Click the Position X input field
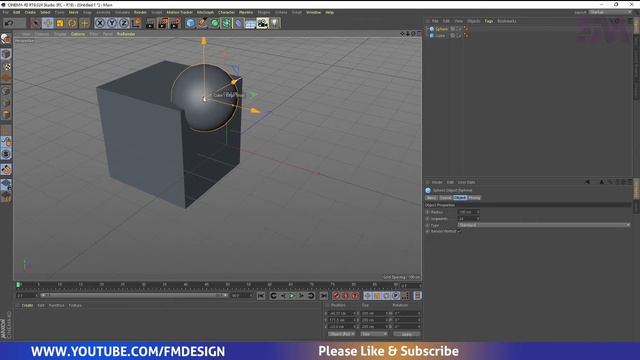The width and height of the screenshot is (640, 360). [341, 313]
